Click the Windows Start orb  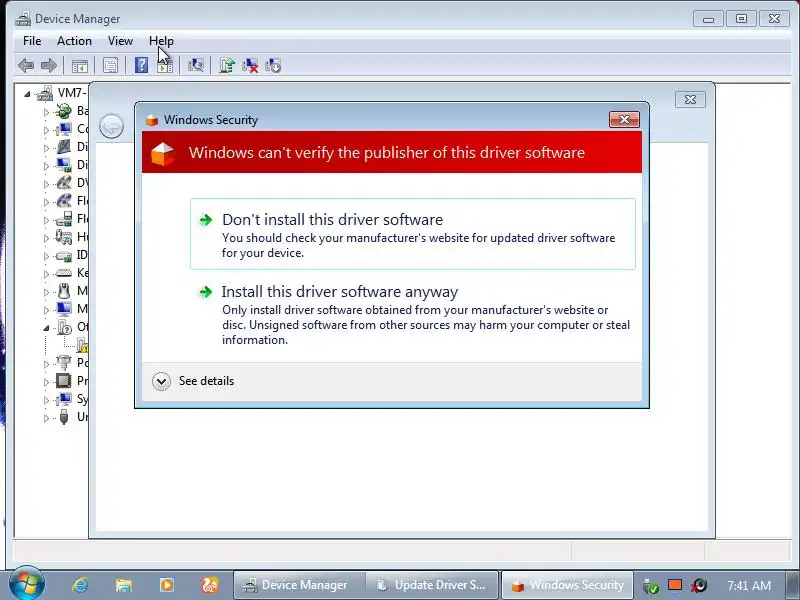[27, 584]
